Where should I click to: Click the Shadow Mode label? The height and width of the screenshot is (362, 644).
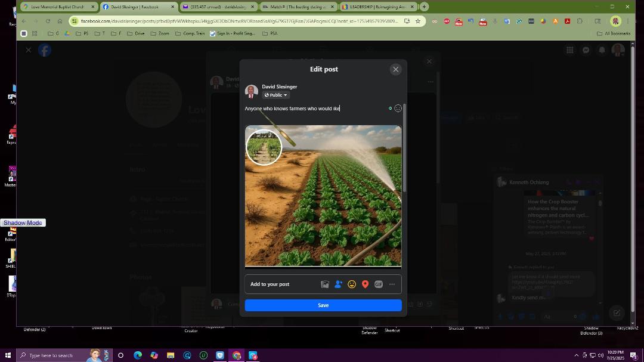click(23, 222)
